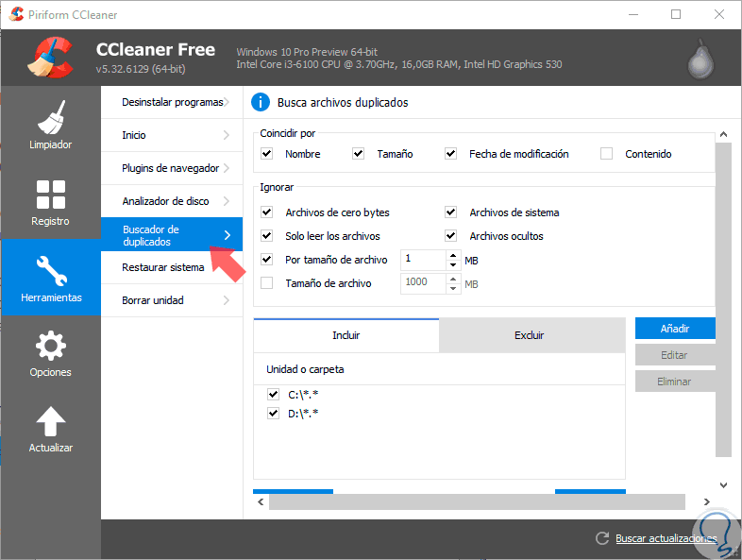742x560 pixels.
Task: Click the Editar button
Action: (x=675, y=355)
